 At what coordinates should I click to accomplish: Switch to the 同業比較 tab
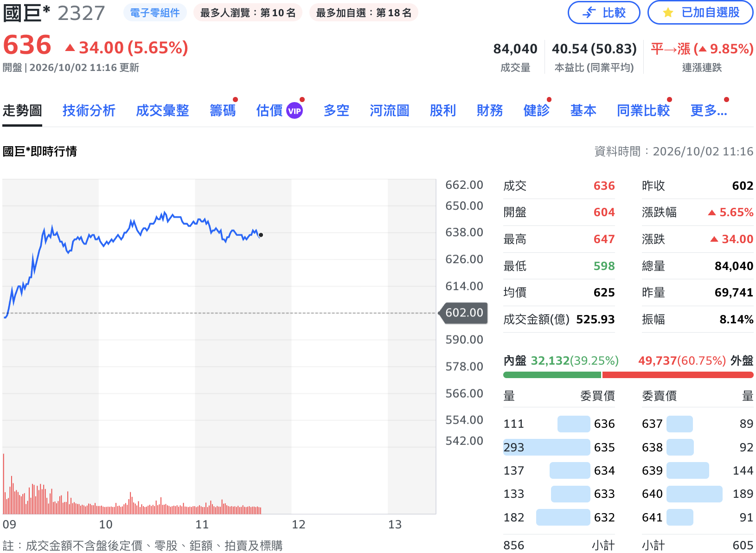[644, 110]
